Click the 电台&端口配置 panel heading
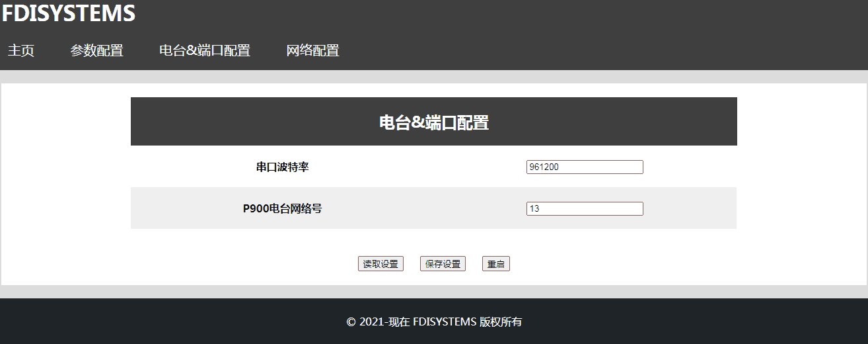The height and width of the screenshot is (344, 868). click(x=433, y=122)
